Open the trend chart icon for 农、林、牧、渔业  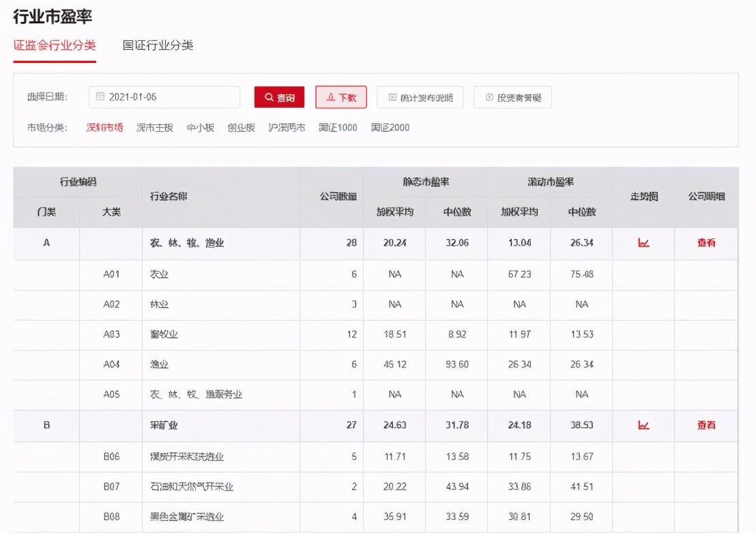[642, 243]
